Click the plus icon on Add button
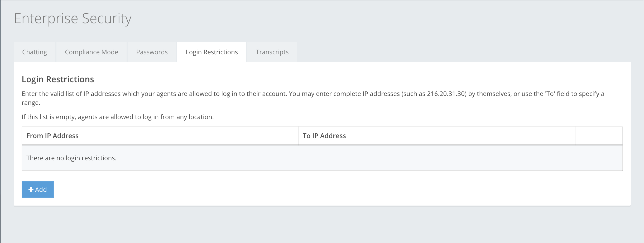This screenshot has width=644, height=243. tap(31, 189)
